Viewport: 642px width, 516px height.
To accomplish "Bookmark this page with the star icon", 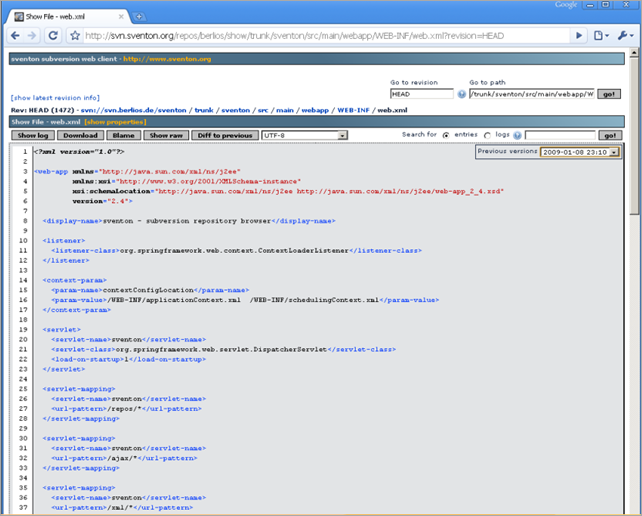I will 76,36.
